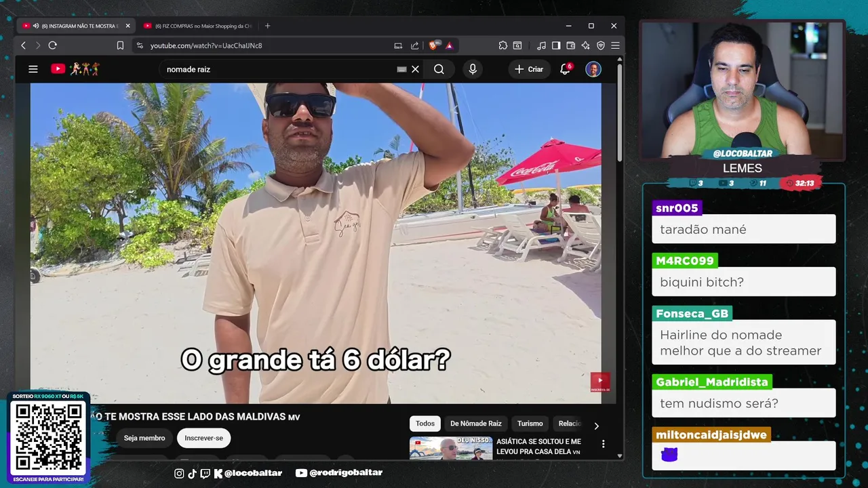Open the cast/screen icon in address bar

click(x=398, y=45)
